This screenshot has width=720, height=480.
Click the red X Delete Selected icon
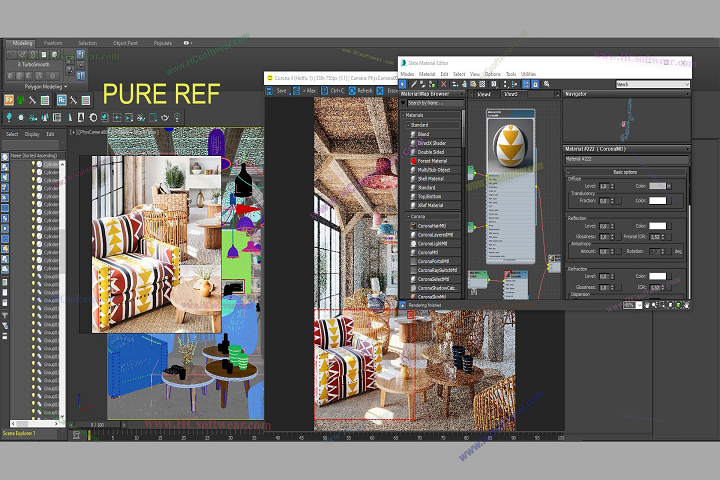[444, 84]
